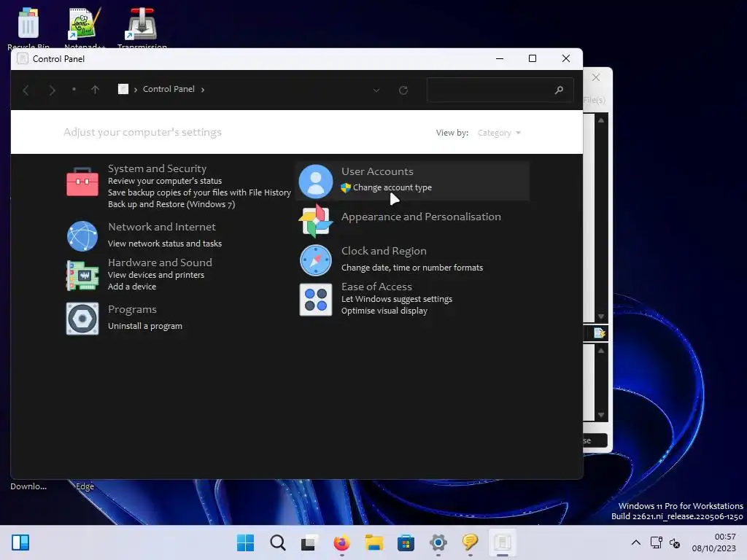Launch Firefox from the taskbar
Viewport: 747px width, 560px height.
(341, 542)
